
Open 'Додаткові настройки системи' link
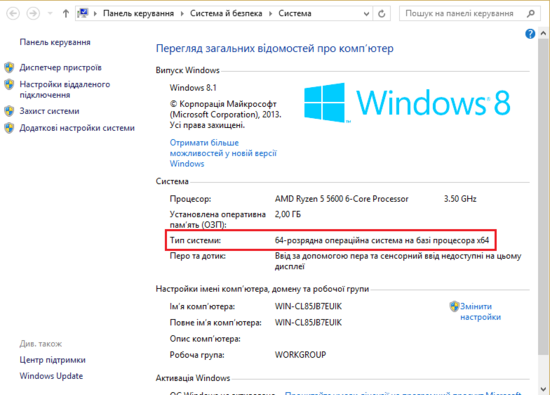pos(77,128)
